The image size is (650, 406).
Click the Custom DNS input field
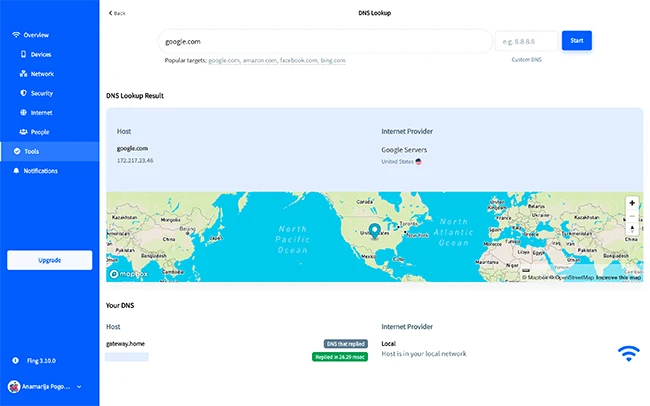coord(527,40)
